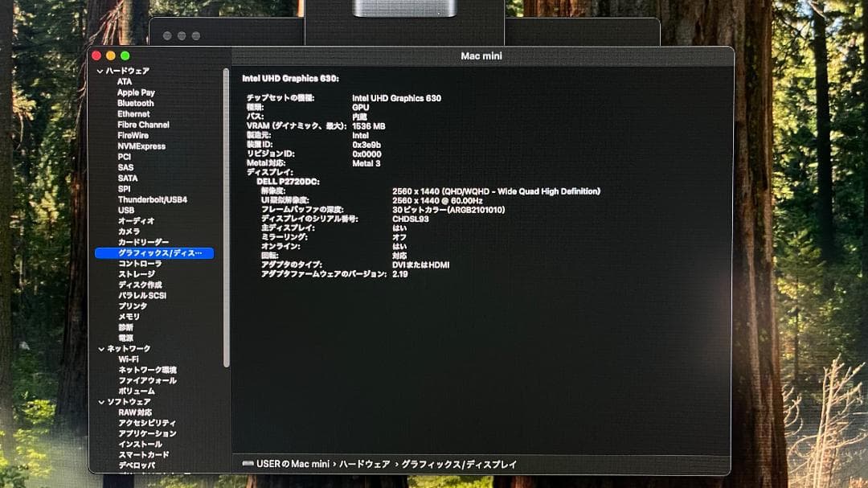This screenshot has width=868, height=488.
Task: Select NVMExpress in the sidebar
Action: (141, 146)
